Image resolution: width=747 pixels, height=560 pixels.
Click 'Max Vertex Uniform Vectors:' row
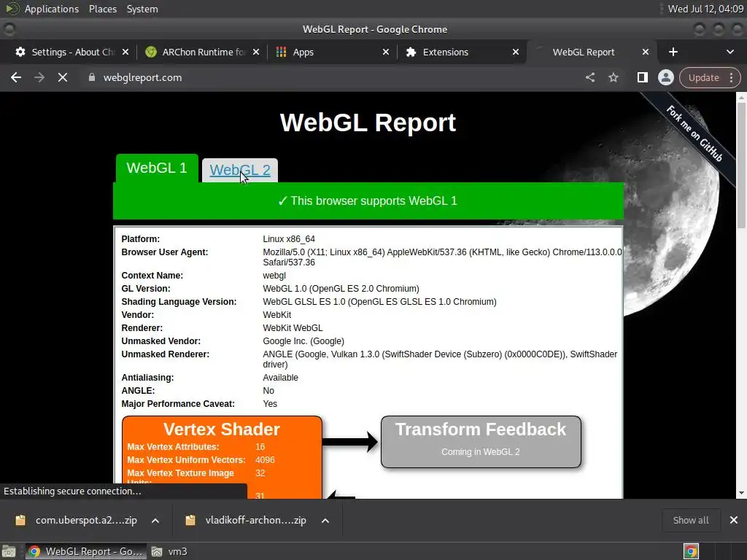pyautogui.click(x=201, y=460)
